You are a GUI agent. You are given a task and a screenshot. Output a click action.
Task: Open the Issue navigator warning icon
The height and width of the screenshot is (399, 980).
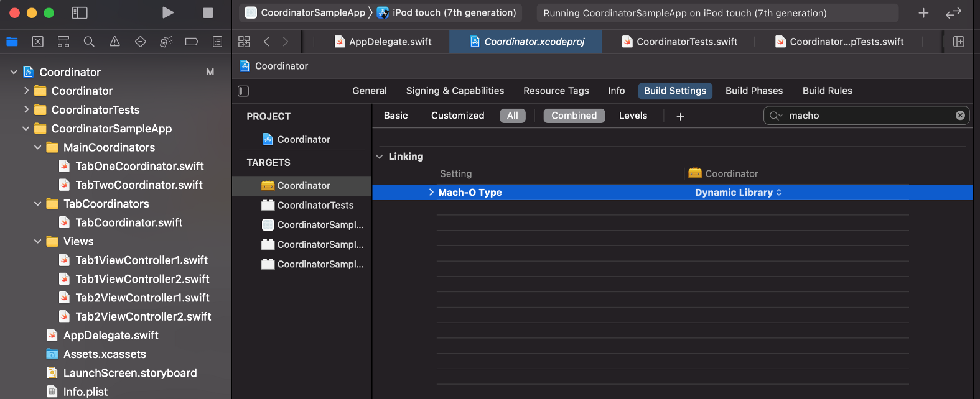click(114, 42)
